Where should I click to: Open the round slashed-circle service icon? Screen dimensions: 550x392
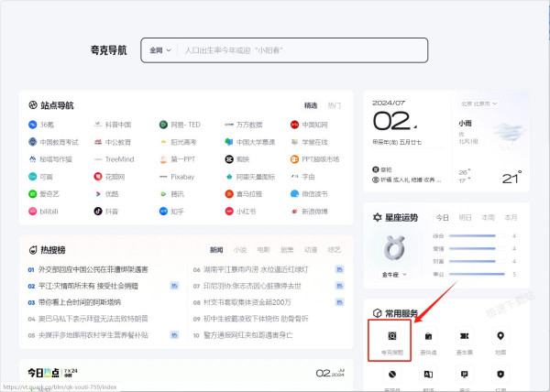coord(392,375)
